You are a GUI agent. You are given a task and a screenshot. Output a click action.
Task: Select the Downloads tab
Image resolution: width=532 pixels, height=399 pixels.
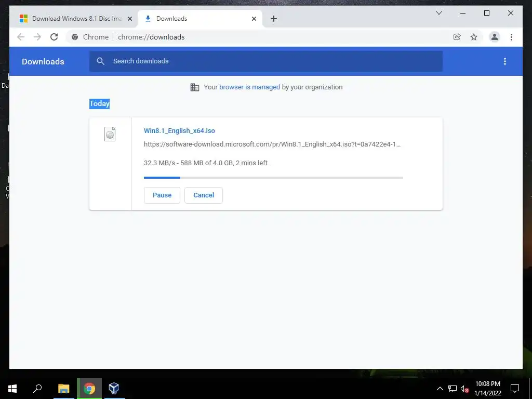pos(200,19)
